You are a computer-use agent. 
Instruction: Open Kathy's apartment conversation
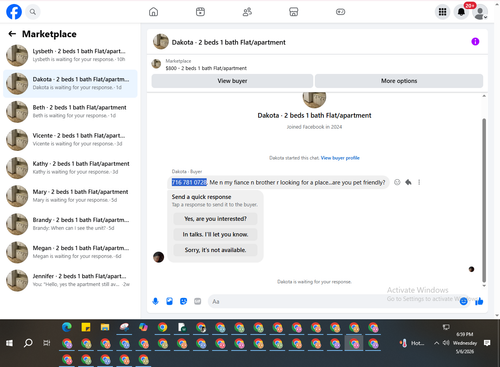pyautogui.click(x=70, y=168)
